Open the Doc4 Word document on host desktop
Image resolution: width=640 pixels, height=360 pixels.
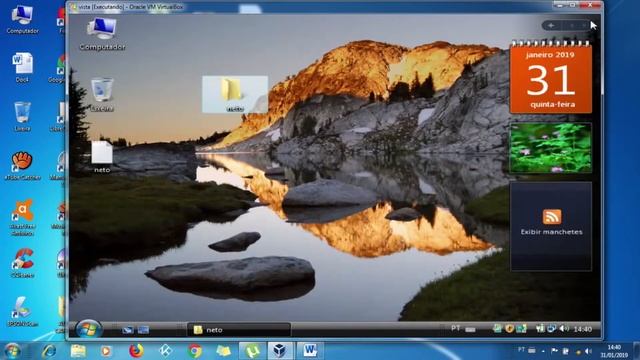(x=22, y=67)
